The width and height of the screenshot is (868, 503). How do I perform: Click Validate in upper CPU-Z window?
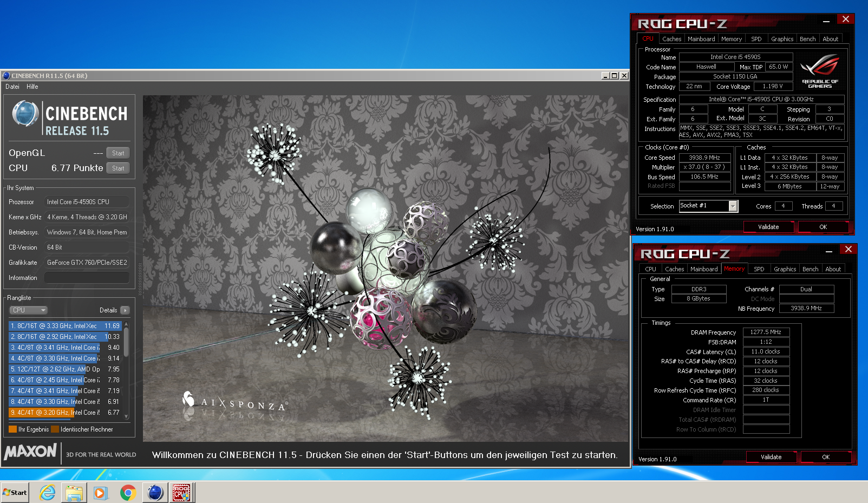tap(768, 227)
